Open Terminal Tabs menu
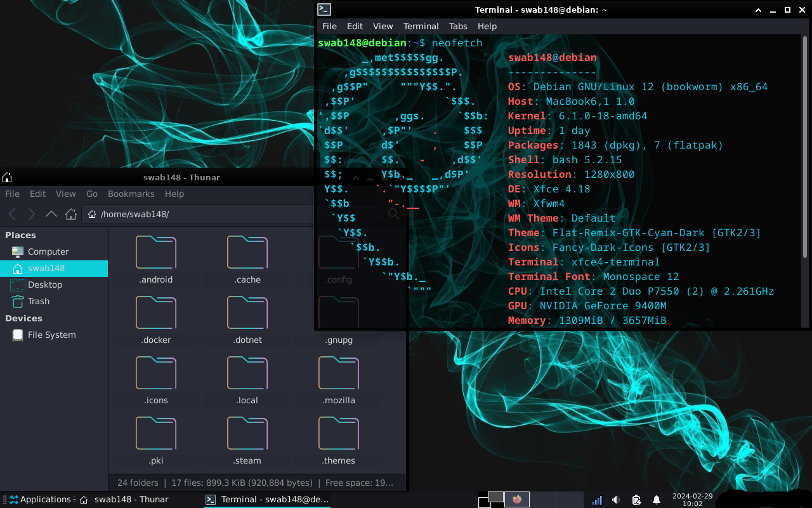The width and height of the screenshot is (812, 508). pyautogui.click(x=458, y=26)
